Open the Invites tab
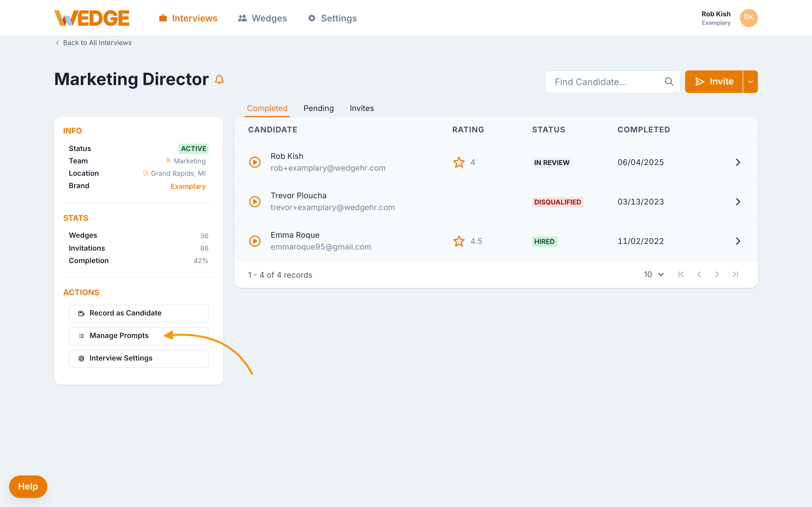Image resolution: width=812 pixels, height=507 pixels. [x=361, y=108]
